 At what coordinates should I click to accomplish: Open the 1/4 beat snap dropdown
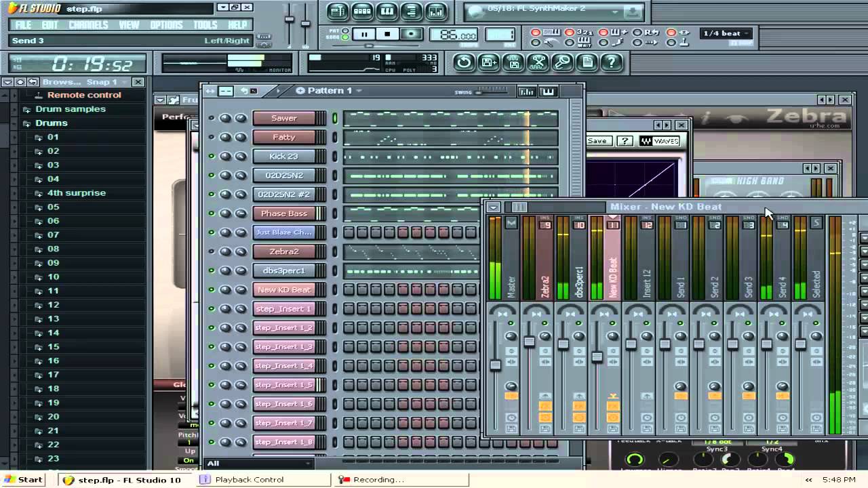(x=726, y=33)
